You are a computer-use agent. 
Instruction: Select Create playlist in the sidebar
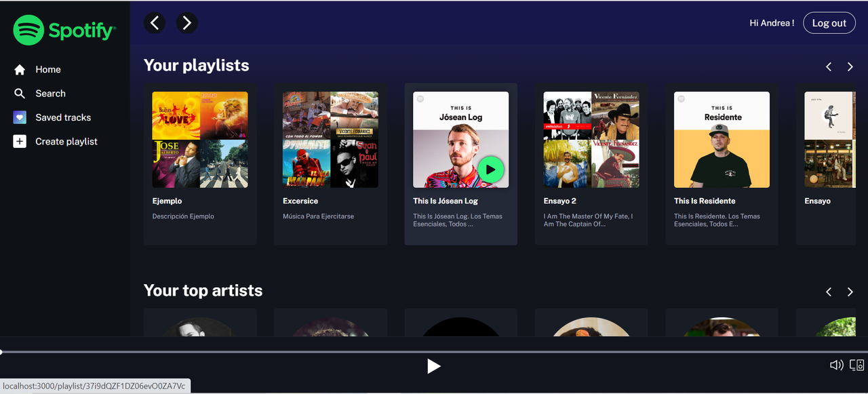pos(66,142)
